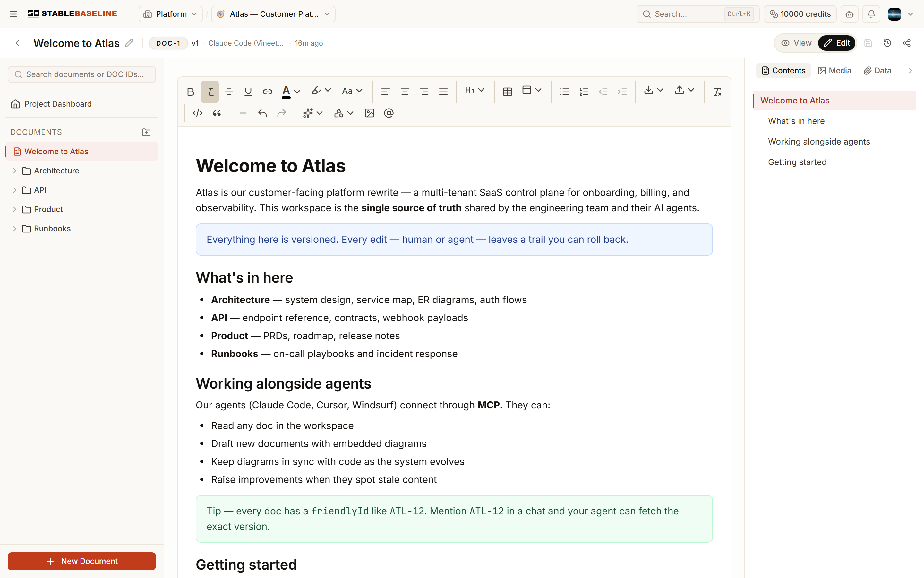Insert an @ mention

pos(389,113)
